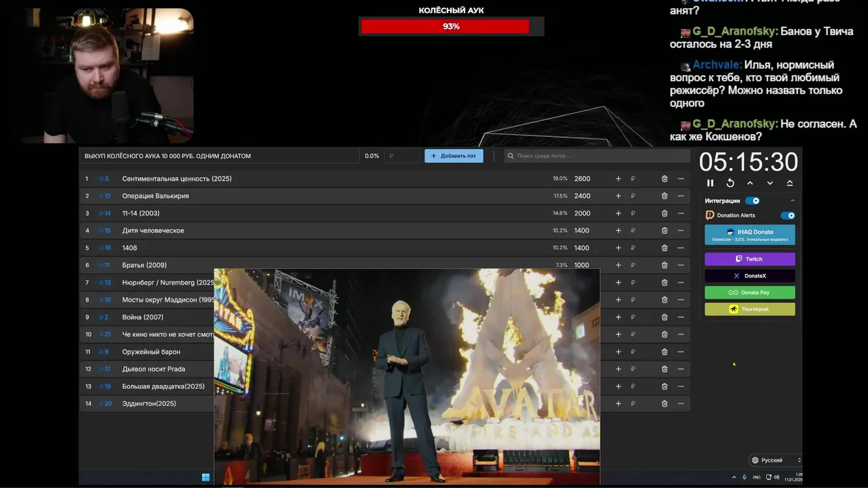Reset the timer with the circular arrow
The image size is (868, 488).
[730, 183]
